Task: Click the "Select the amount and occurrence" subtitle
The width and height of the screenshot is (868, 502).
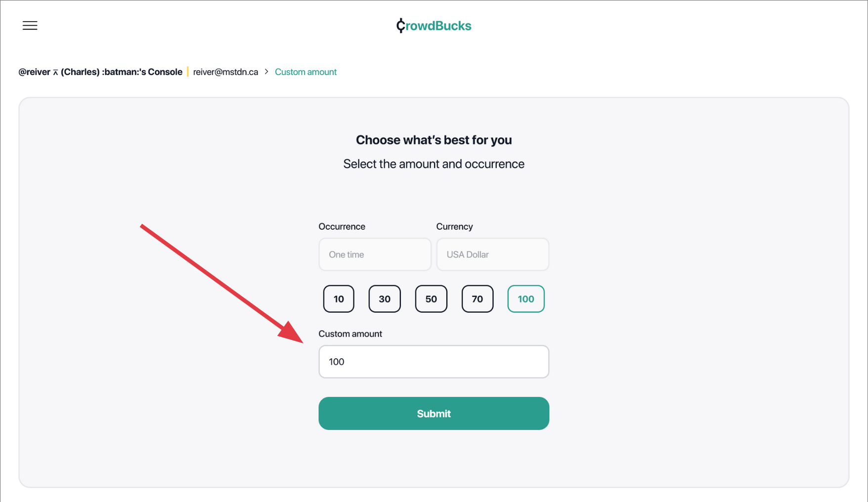Action: point(434,164)
